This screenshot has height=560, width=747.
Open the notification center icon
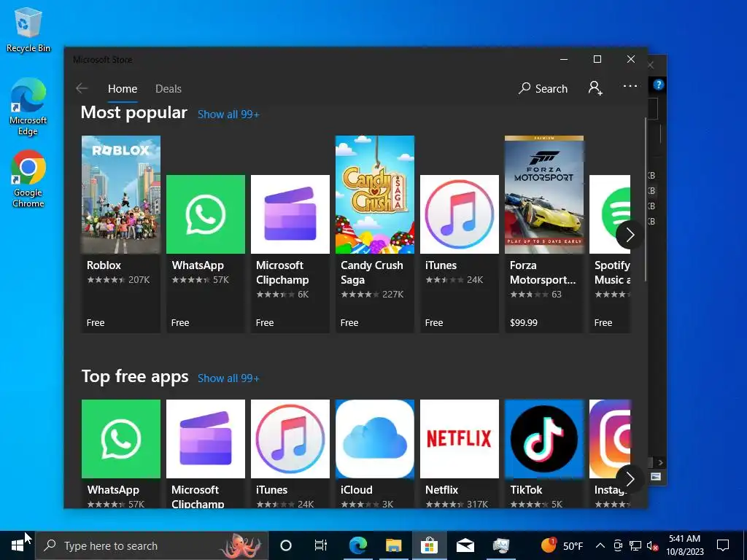point(723,545)
